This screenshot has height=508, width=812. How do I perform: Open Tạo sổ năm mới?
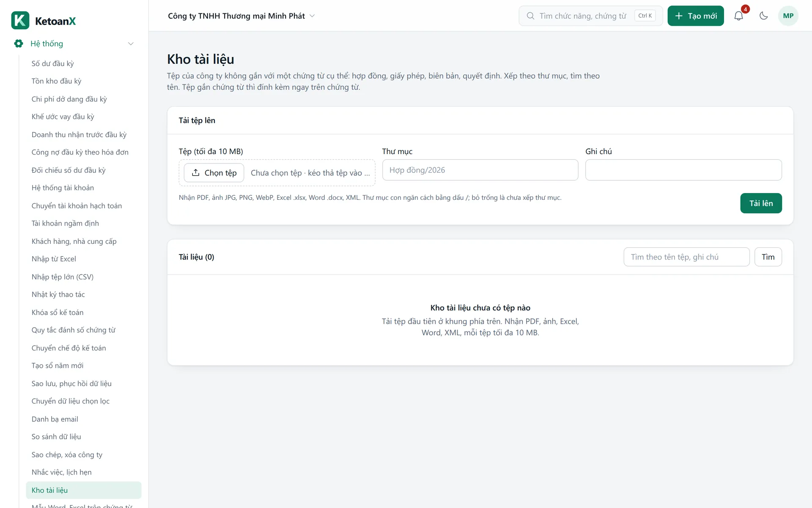tap(84, 366)
